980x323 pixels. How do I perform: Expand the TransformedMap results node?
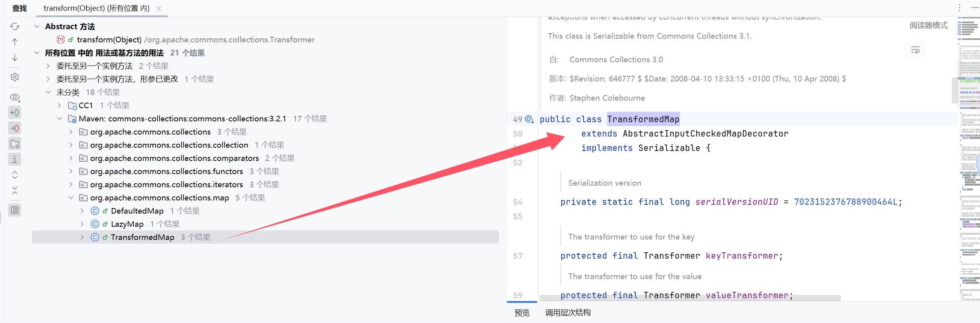coord(82,237)
